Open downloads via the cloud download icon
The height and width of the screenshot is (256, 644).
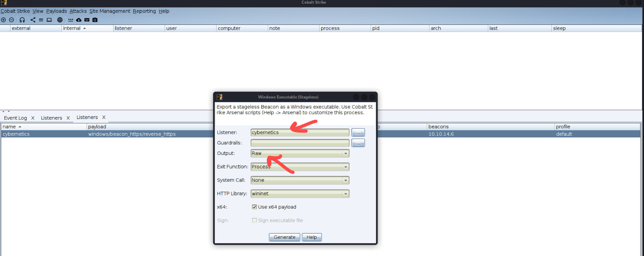point(79,20)
